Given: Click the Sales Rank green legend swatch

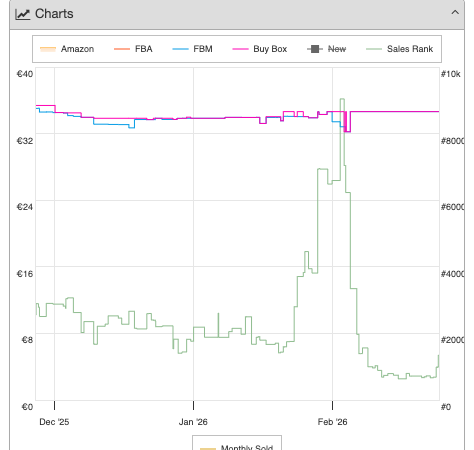Looking at the screenshot, I should click(x=374, y=49).
